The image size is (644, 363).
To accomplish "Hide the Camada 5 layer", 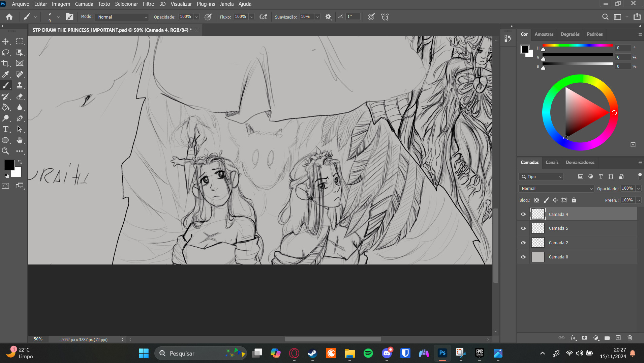I will (523, 228).
